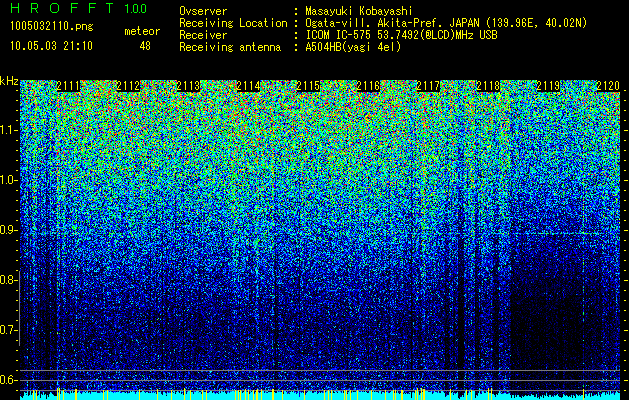This screenshot has width=629, height=400.
Task: Click the 2116 time marker
Action: [x=368, y=85]
